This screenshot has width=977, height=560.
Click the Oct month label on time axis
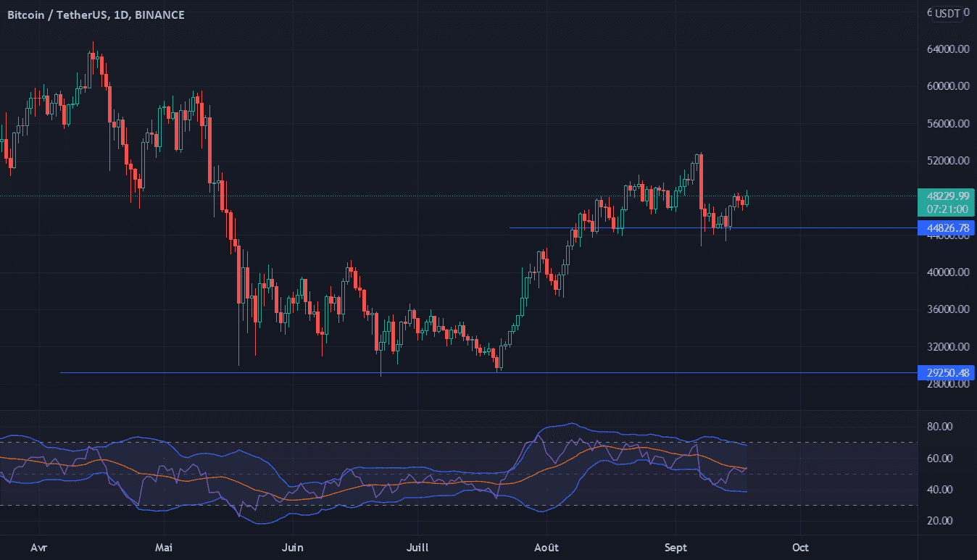[801, 547]
